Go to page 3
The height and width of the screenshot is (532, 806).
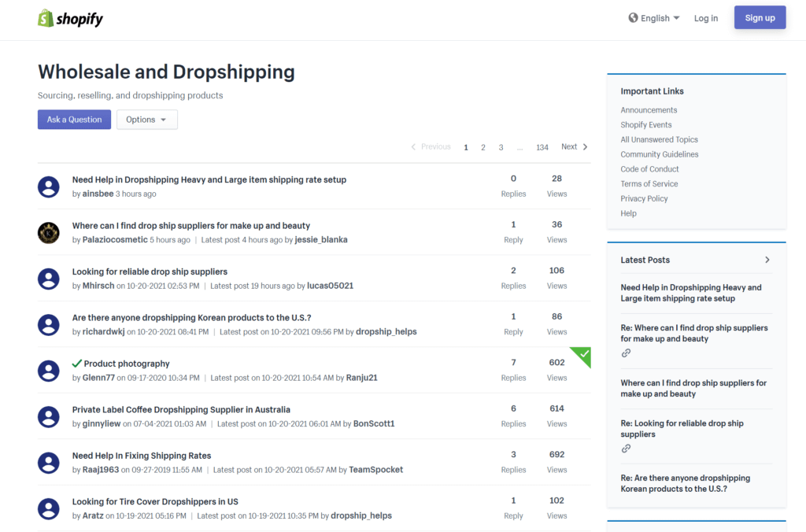[x=501, y=147]
